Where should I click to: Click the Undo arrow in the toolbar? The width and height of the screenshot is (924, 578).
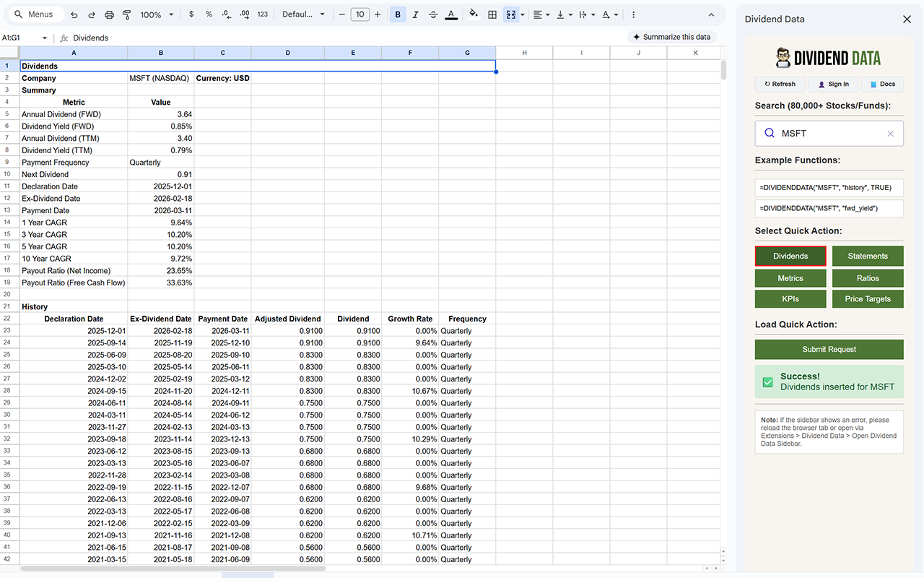point(74,14)
